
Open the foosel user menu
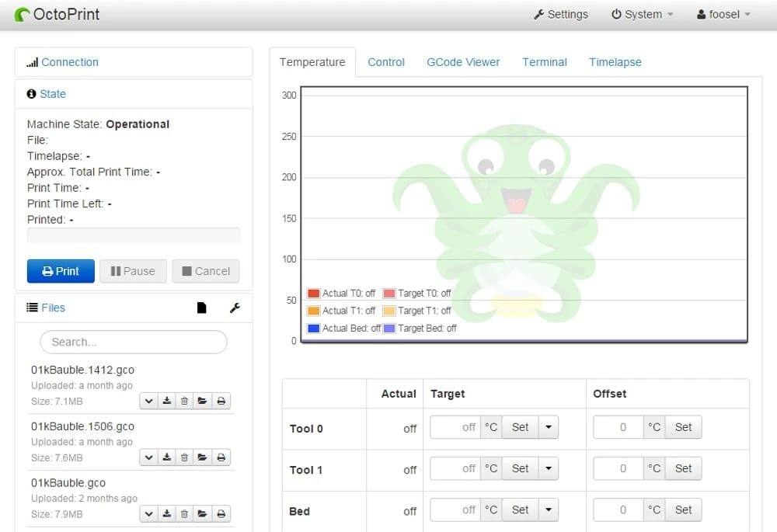pos(723,14)
